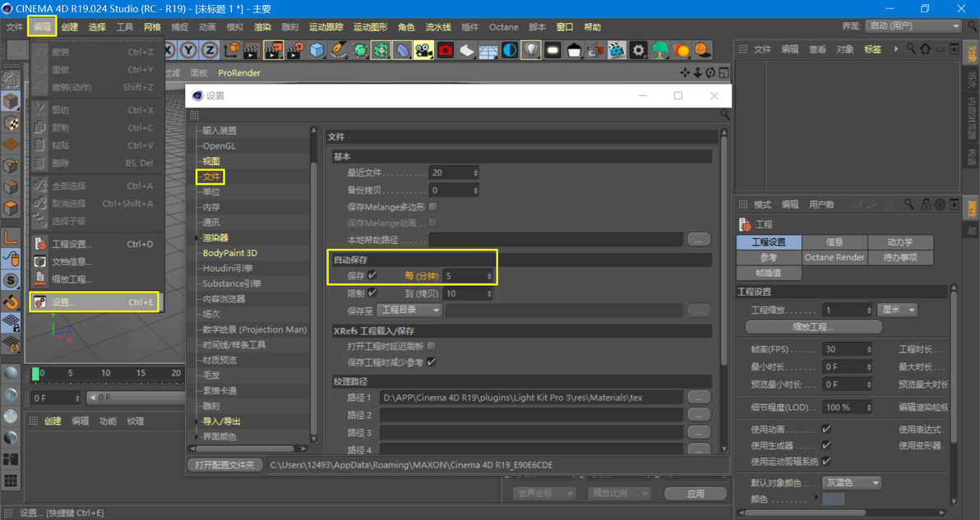This screenshot has width=980, height=520.
Task: Select the model mode cube icon
Action: click(11, 101)
